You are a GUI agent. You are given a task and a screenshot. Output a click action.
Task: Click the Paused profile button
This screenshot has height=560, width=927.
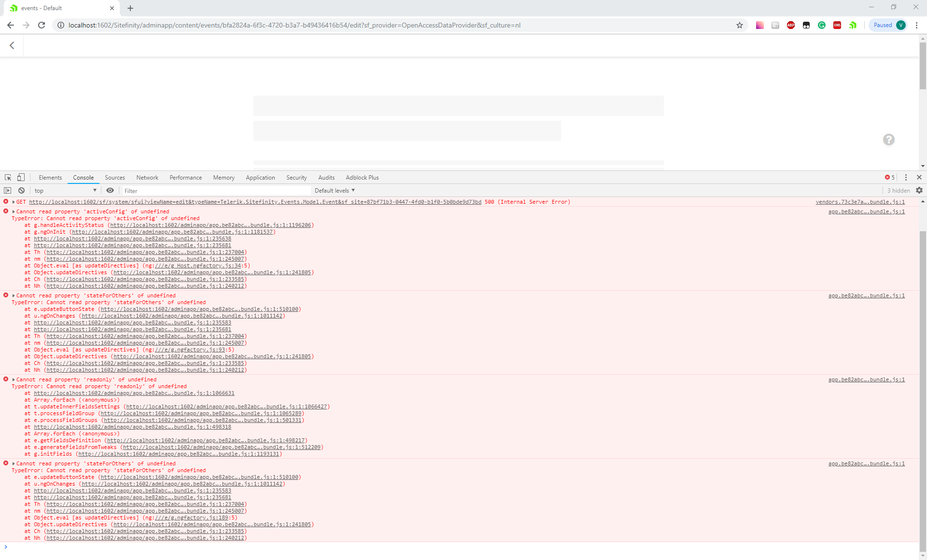[888, 25]
